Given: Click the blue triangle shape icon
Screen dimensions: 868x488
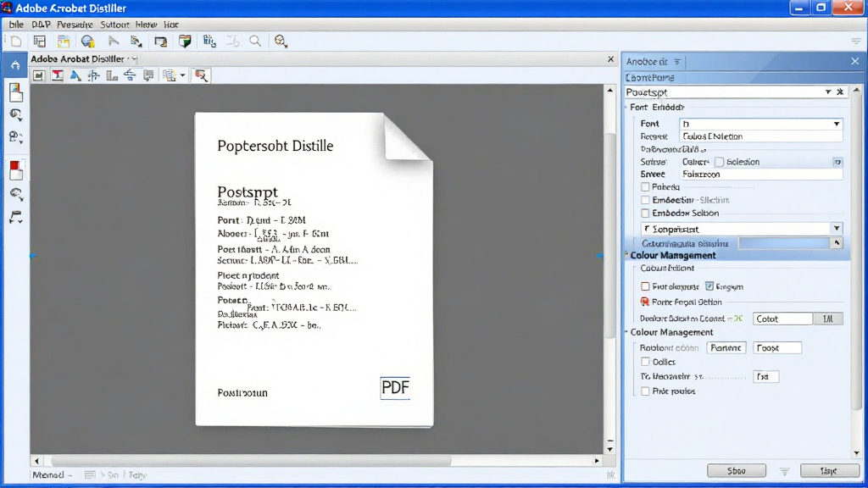Looking at the screenshot, I should pos(75,75).
